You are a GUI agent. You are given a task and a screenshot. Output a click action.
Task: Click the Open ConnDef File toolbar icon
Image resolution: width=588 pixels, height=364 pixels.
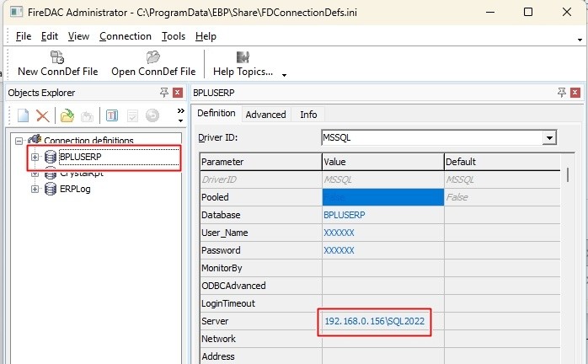click(x=153, y=58)
